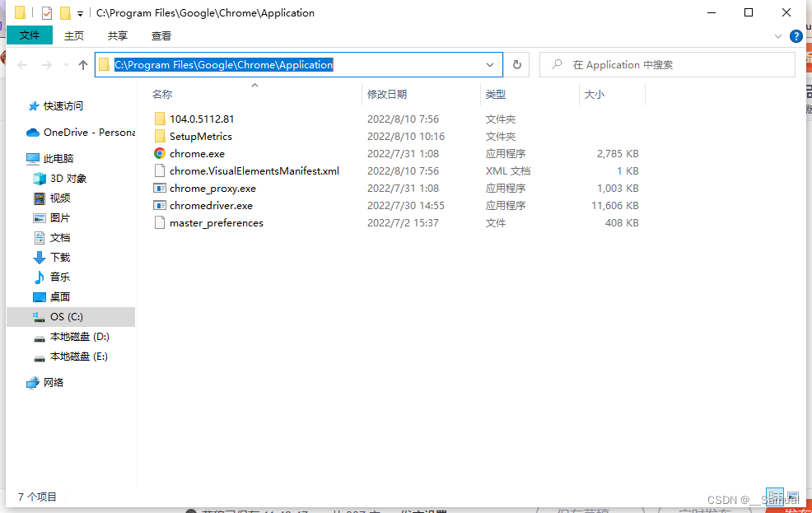The image size is (812, 513).
Task: Select the chrome.VisualElementsManifest.xml file name
Action: (254, 170)
